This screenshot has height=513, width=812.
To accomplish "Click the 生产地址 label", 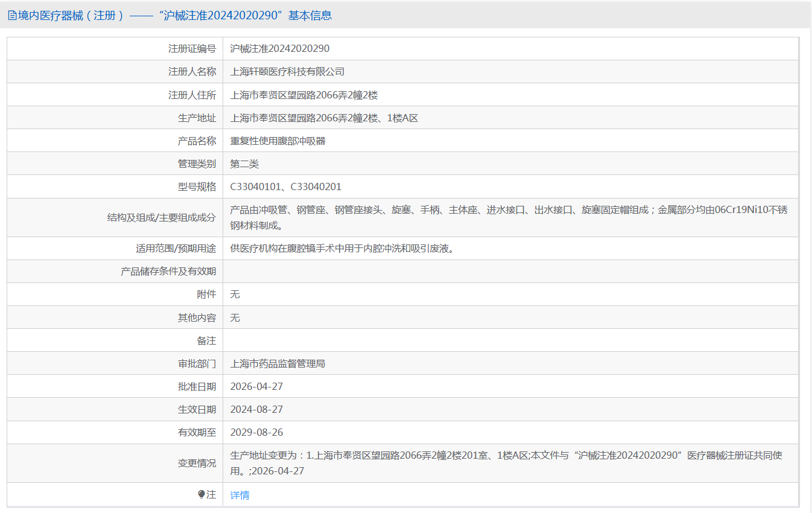I will pos(197,118).
